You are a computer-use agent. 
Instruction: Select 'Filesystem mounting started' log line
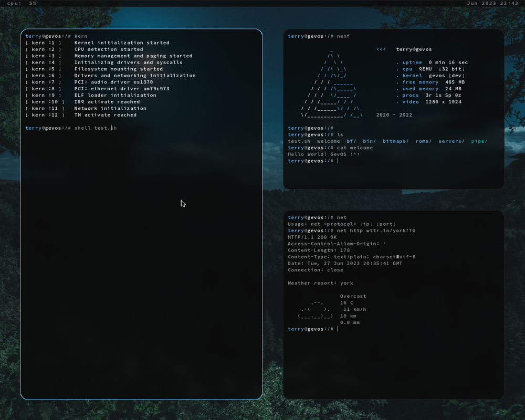click(x=119, y=69)
